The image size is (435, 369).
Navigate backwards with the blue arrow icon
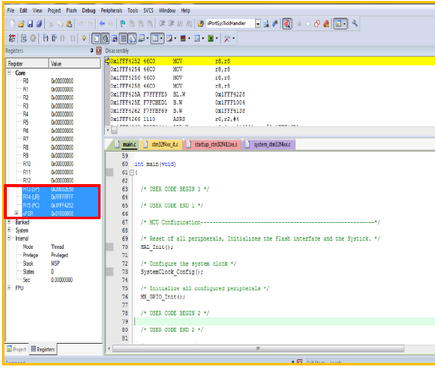102,24
